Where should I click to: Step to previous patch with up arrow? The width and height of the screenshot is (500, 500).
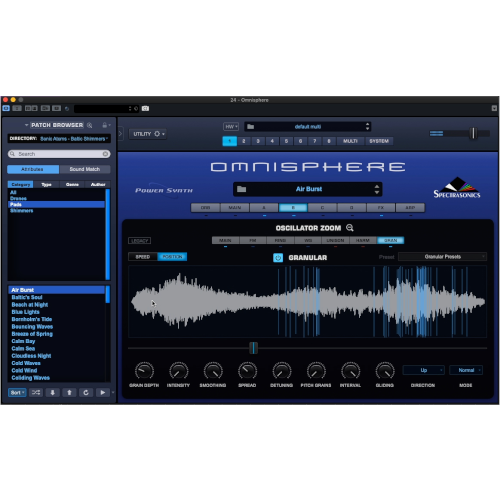(69, 392)
